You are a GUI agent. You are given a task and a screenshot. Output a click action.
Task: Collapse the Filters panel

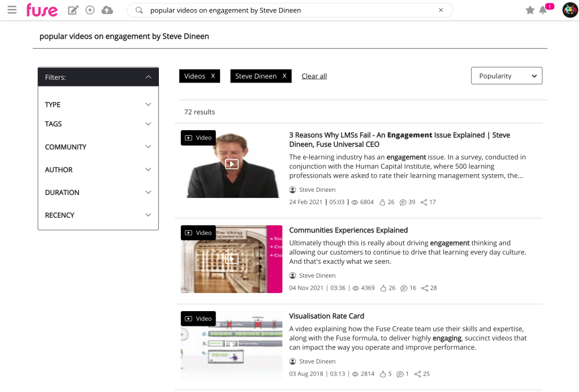pyautogui.click(x=148, y=77)
